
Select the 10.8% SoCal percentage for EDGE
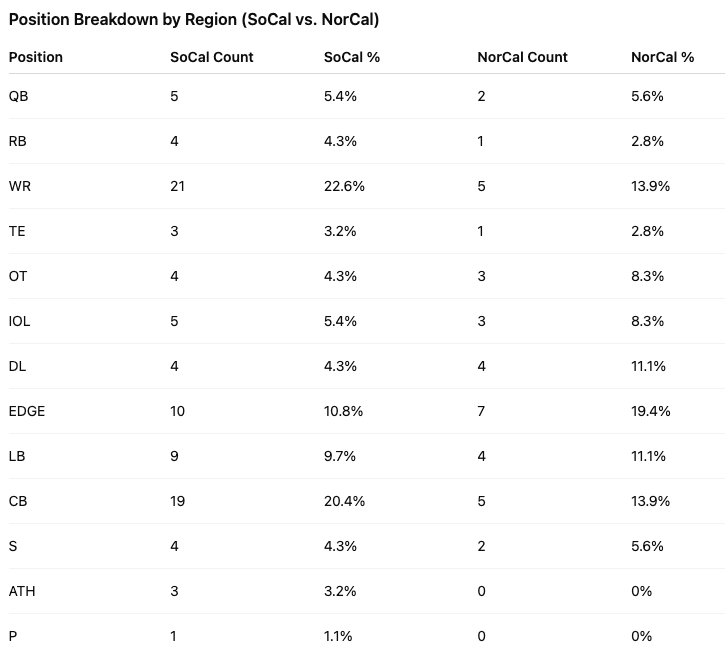pos(345,411)
